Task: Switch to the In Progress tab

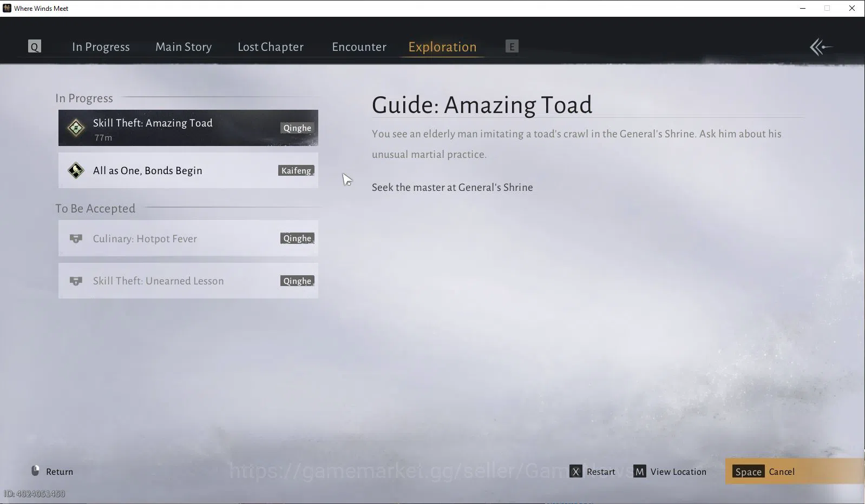Action: [101, 47]
